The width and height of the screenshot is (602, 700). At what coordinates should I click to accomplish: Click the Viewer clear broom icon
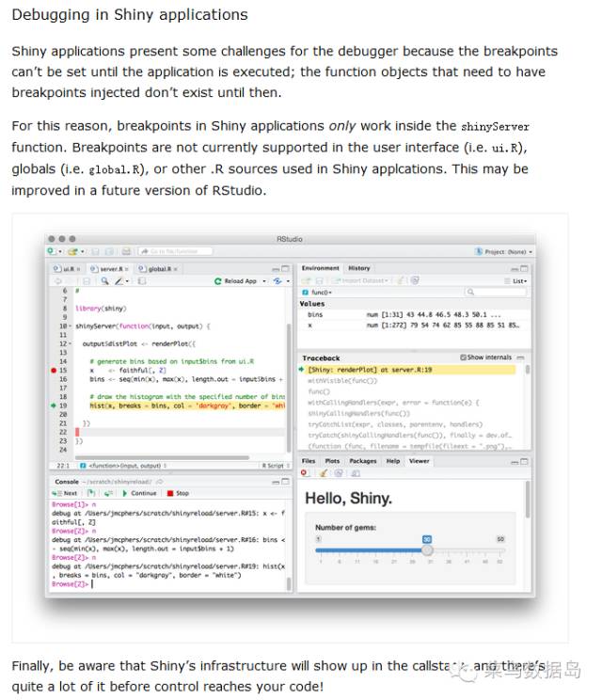(x=323, y=473)
